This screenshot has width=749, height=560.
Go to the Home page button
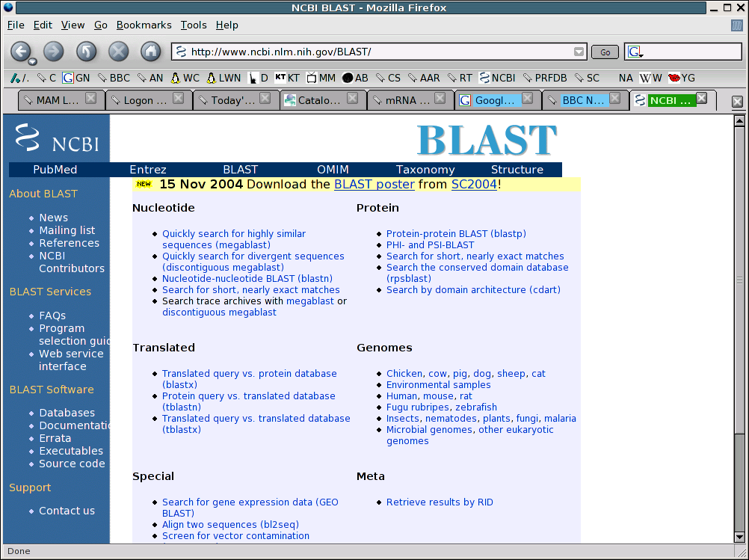151,52
